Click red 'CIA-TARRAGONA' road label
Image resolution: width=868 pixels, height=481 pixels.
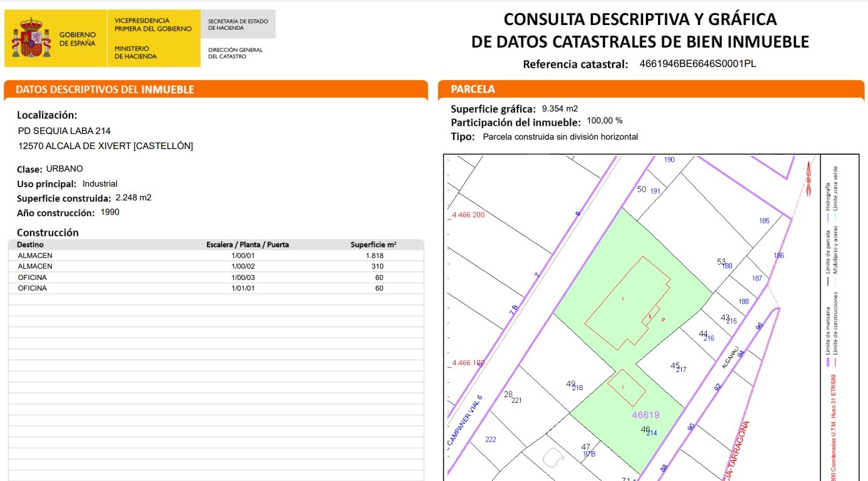coord(736,452)
